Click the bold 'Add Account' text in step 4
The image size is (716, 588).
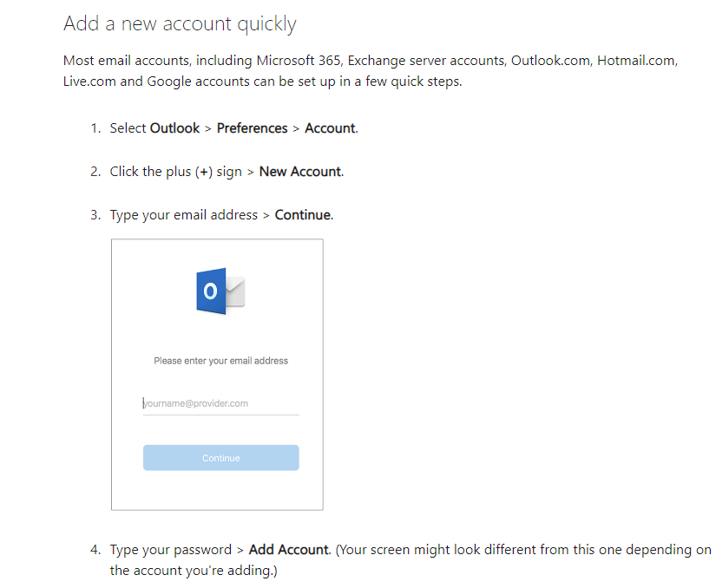289,550
